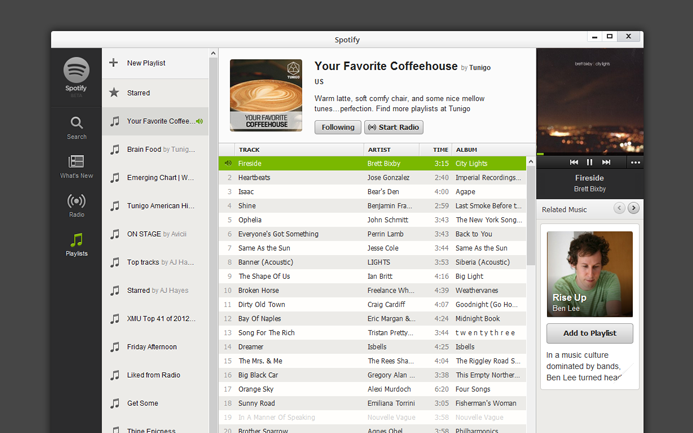693x433 pixels.
Task: Skip to next track
Action: click(x=606, y=162)
